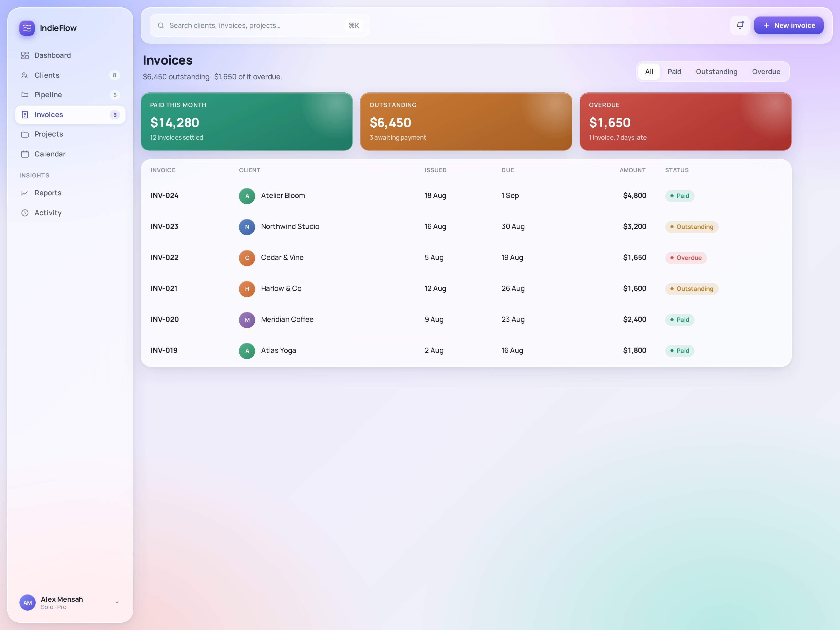
Task: Open invoice INV-020
Action: [x=164, y=319]
